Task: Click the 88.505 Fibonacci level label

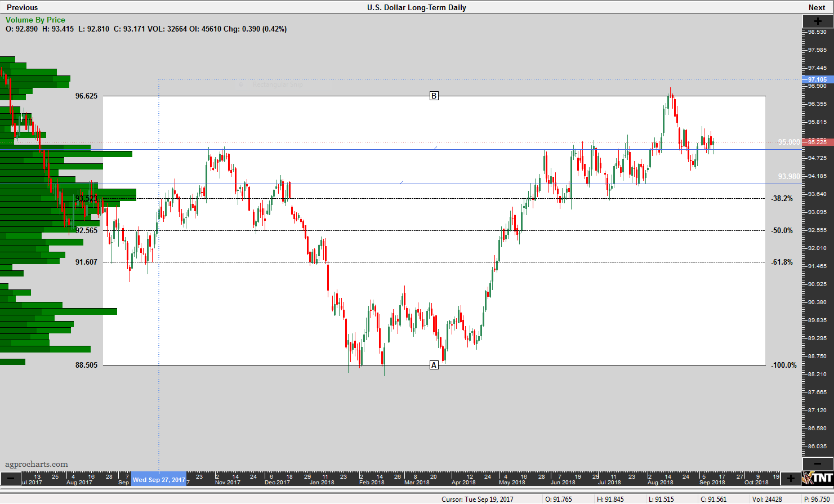Action: (x=87, y=365)
